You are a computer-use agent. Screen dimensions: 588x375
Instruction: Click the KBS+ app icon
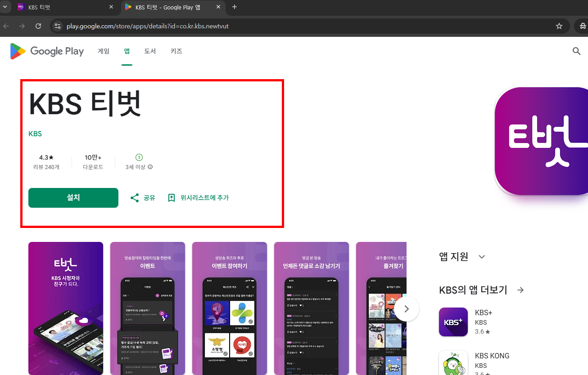pyautogui.click(x=453, y=322)
